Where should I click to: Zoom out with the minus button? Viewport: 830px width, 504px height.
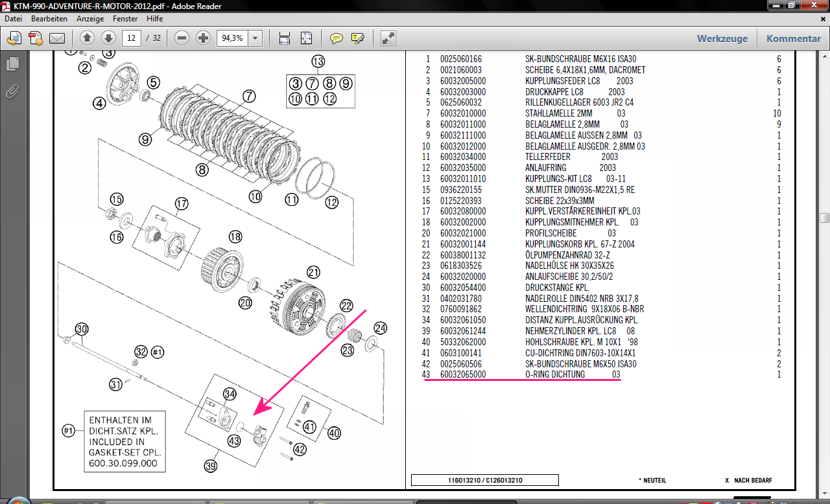(182, 38)
